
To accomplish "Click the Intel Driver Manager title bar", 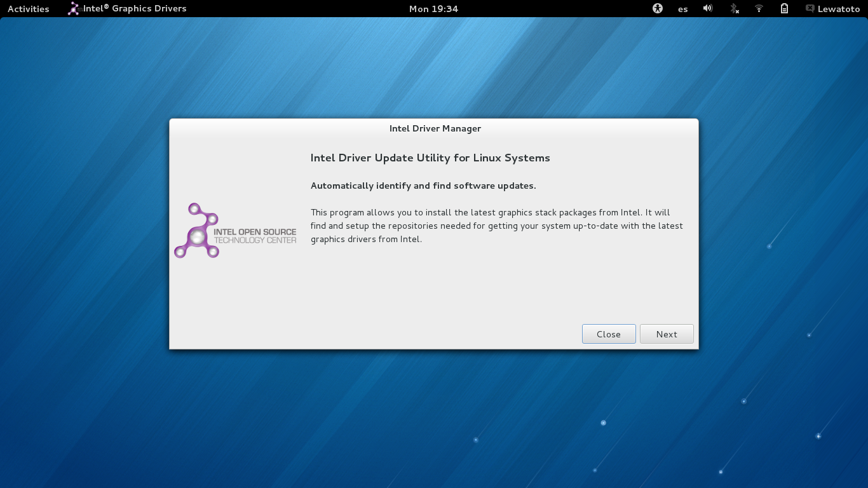I will [x=435, y=128].
